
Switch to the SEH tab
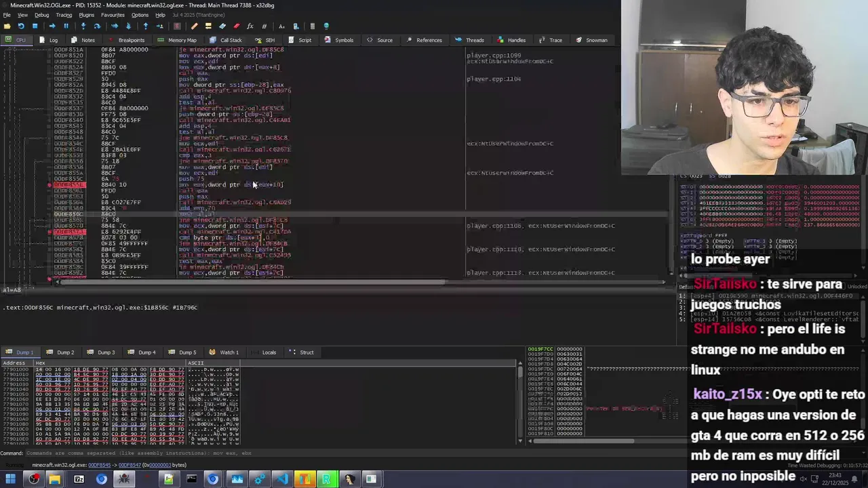coord(265,40)
